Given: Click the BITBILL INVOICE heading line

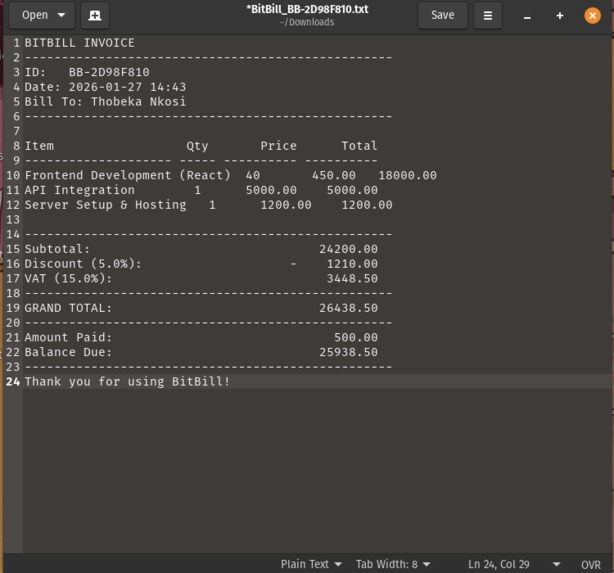Looking at the screenshot, I should (x=79, y=43).
